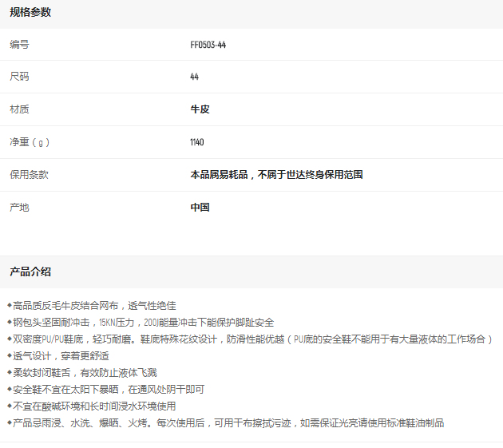Viewport: 503px width, 448px height.
Task: Click the material value 牛皮
Action: [x=200, y=109]
